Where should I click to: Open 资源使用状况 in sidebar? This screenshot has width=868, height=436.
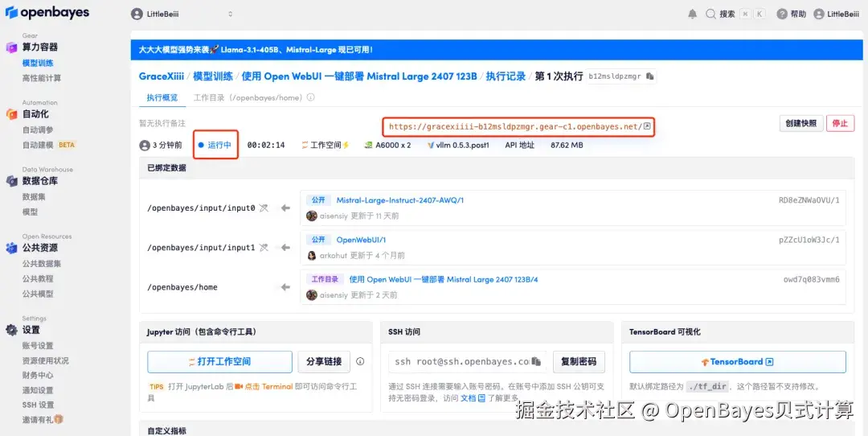(x=46, y=360)
